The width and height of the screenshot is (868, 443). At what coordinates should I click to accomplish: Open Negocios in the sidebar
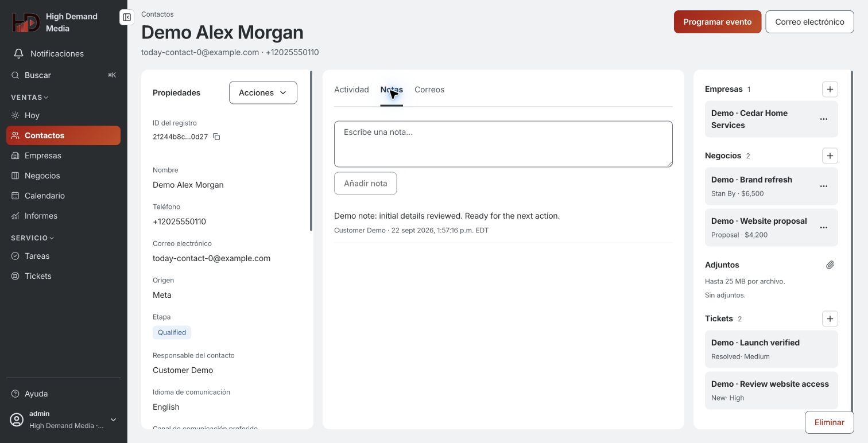coord(63,176)
